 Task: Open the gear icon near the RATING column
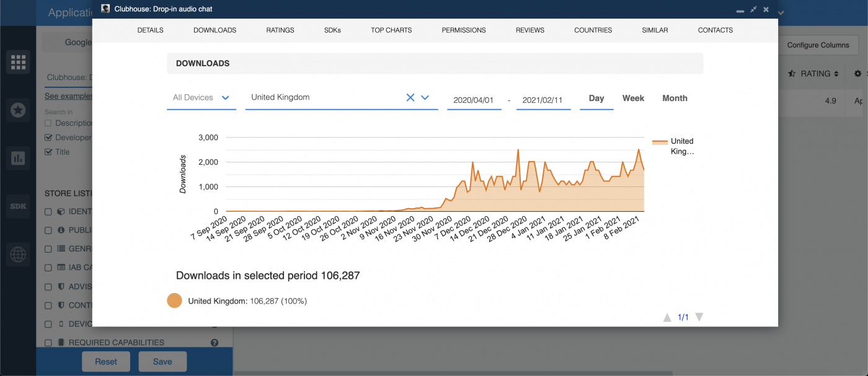click(857, 73)
